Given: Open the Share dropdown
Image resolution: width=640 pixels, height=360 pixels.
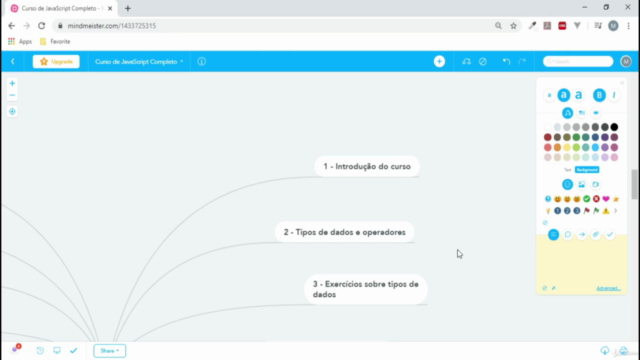Looking at the screenshot, I should [109, 351].
